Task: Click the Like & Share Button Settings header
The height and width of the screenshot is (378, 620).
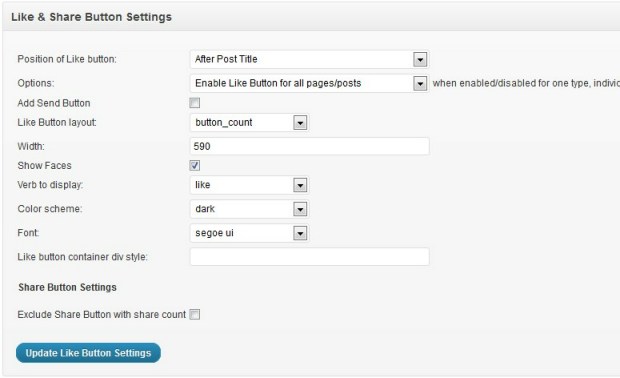Action: point(91,17)
